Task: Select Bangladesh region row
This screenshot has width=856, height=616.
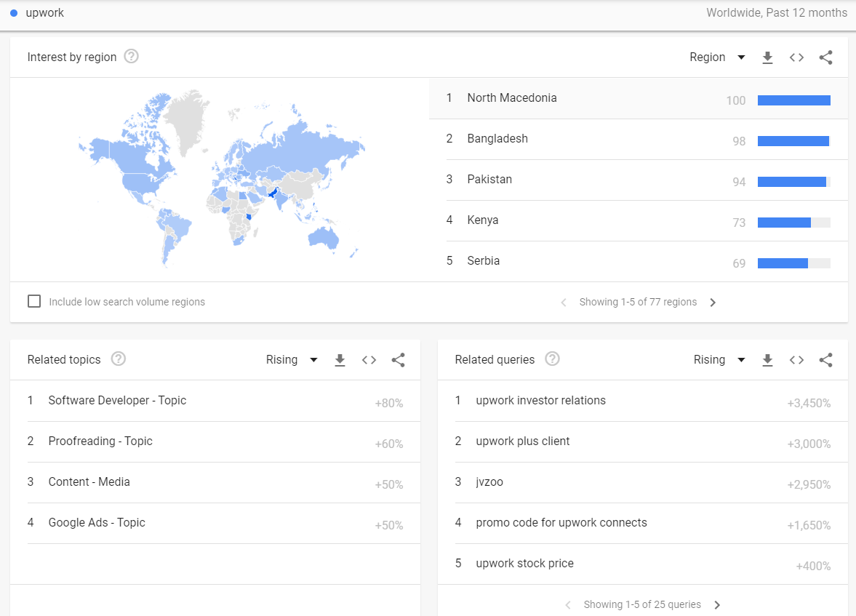Action: point(638,139)
